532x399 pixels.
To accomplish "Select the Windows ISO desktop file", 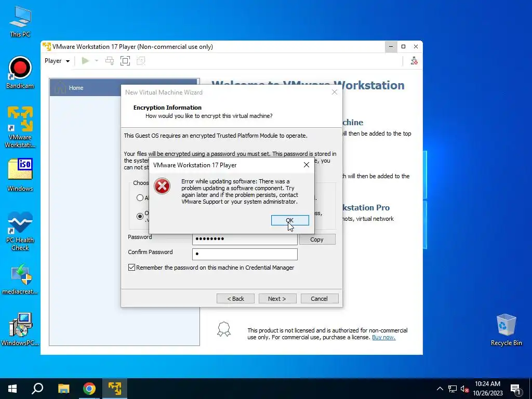I will [x=20, y=175].
